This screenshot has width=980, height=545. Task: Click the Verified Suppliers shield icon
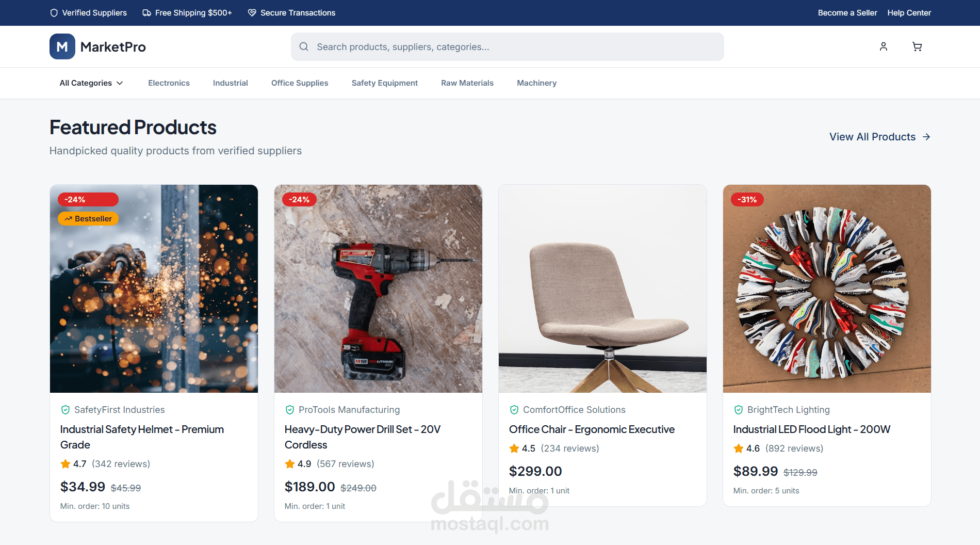pos(54,13)
